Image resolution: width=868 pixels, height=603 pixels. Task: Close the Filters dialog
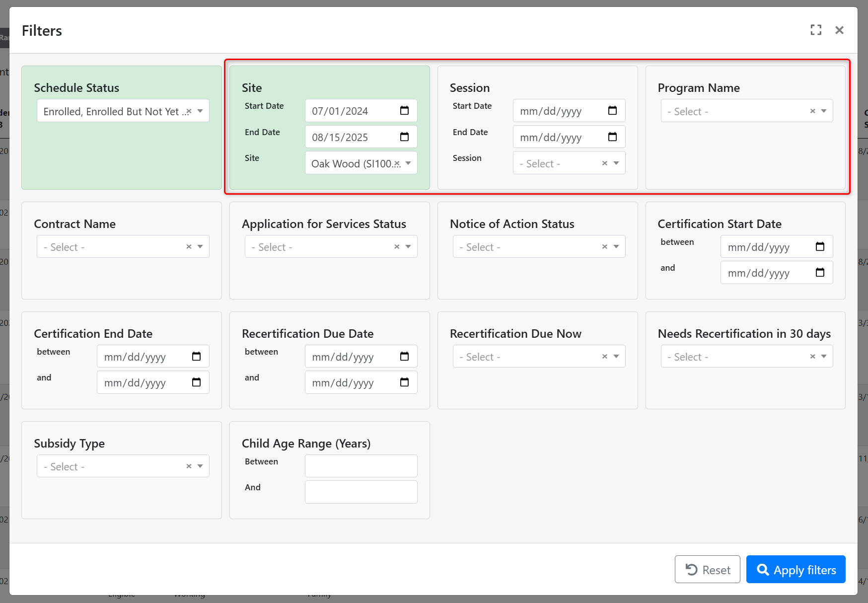click(x=839, y=30)
